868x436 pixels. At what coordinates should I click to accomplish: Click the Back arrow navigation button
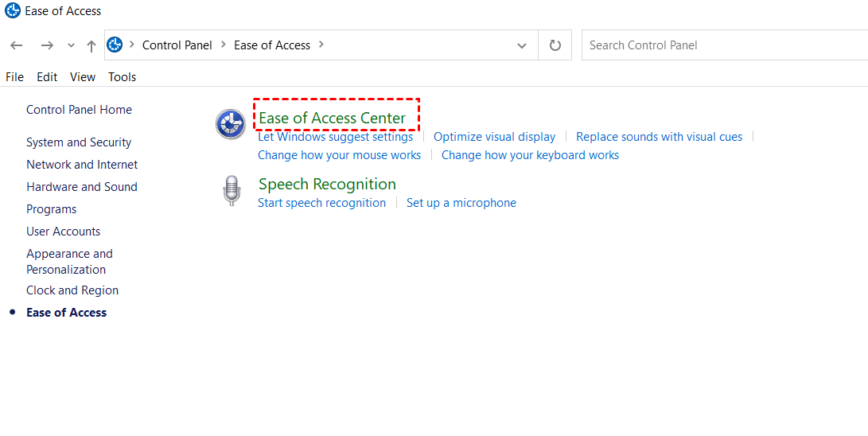pos(17,45)
